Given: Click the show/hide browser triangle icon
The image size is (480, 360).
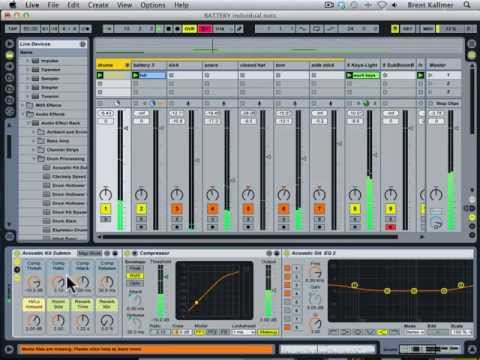Looking at the screenshot, I should [9, 44].
